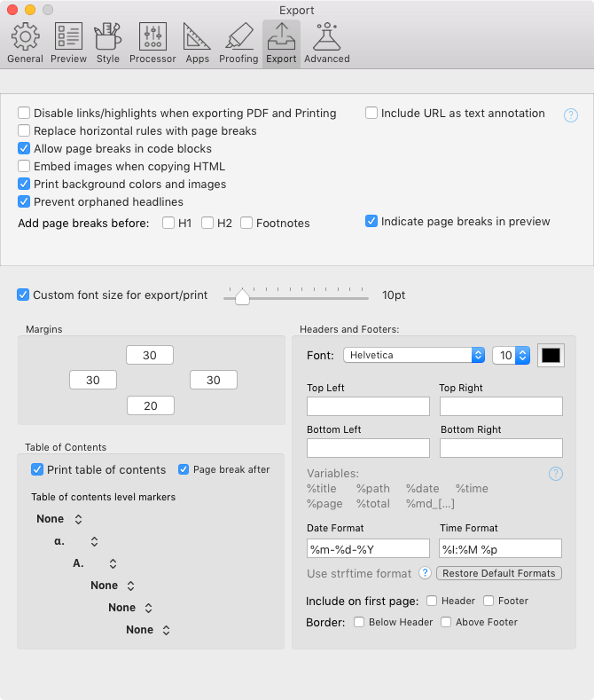
Task: Enable Disable links/highlights when exporting PDF
Action: tap(24, 113)
